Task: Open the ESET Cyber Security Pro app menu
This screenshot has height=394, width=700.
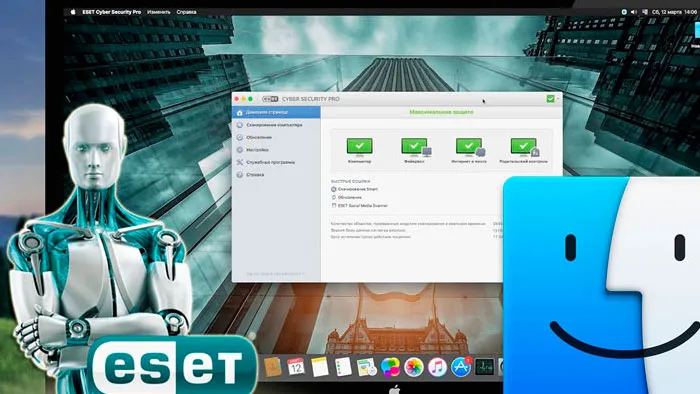Action: tap(112, 12)
